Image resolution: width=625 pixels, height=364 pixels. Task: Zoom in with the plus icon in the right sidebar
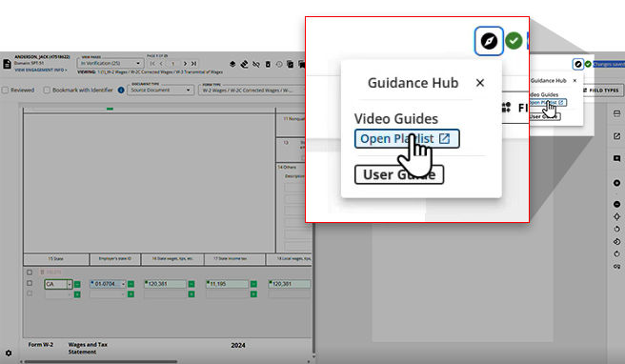616,183
